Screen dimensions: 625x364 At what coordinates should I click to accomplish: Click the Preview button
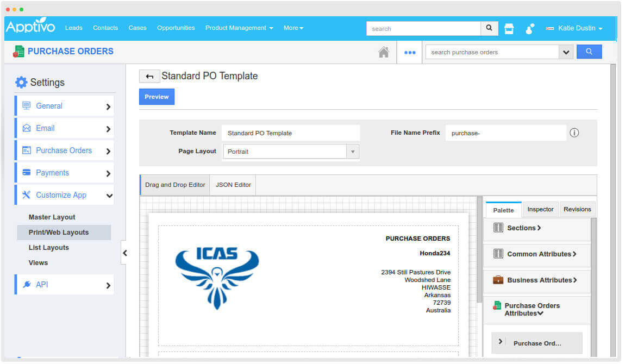pyautogui.click(x=157, y=97)
